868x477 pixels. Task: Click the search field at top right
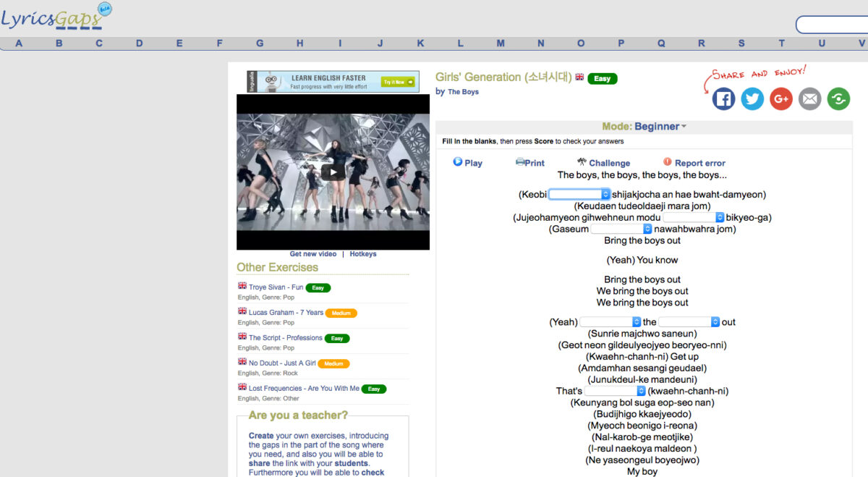(832, 25)
